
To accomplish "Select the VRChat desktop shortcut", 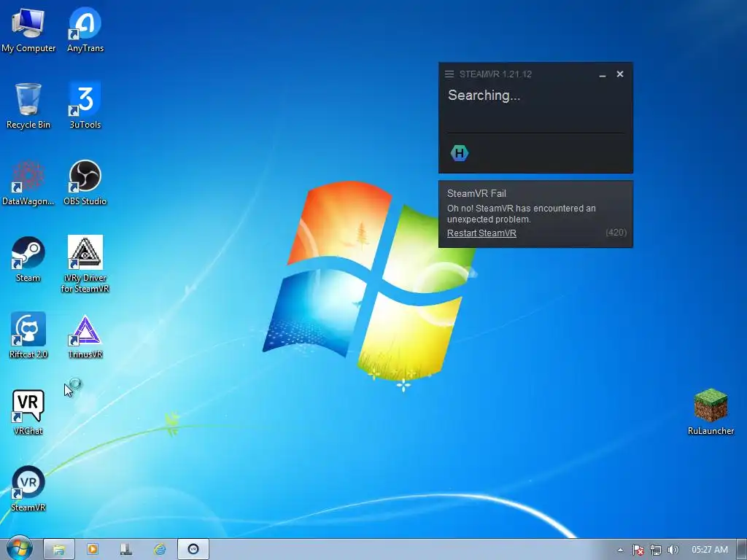I will click(x=28, y=413).
